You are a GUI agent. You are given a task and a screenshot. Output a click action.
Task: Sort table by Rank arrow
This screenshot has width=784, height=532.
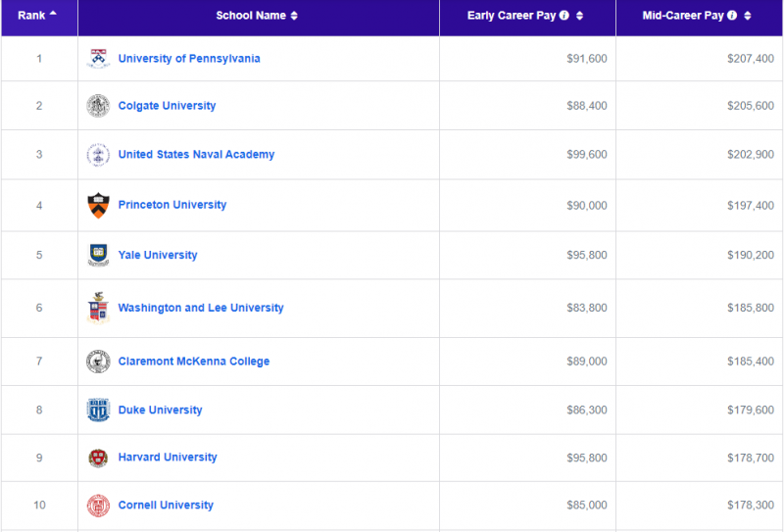click(x=53, y=13)
